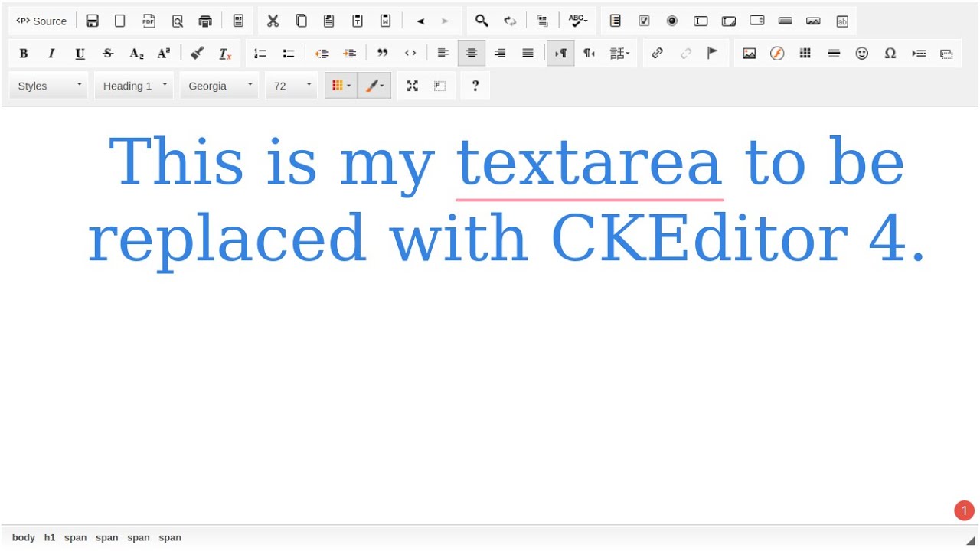Open the text color picker
The height and width of the screenshot is (551, 980).
click(341, 86)
